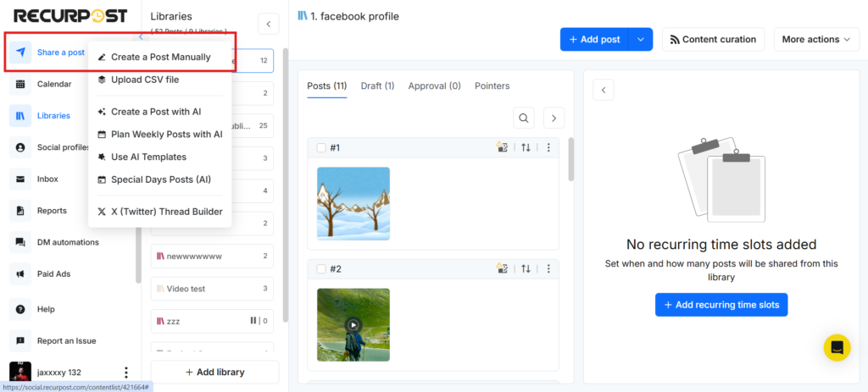Viewport: 868px width, 392px height.
Task: Collapse the sidebar with small blue chevron
Action: tap(141, 36)
